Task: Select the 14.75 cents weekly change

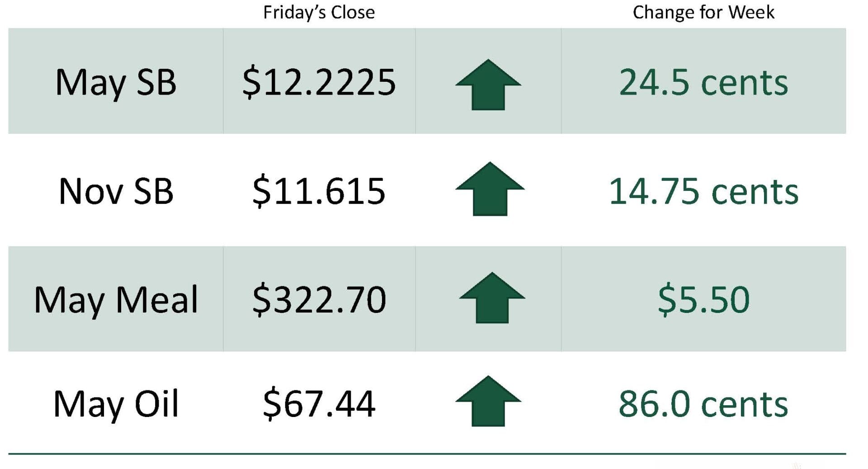Action: click(x=703, y=191)
